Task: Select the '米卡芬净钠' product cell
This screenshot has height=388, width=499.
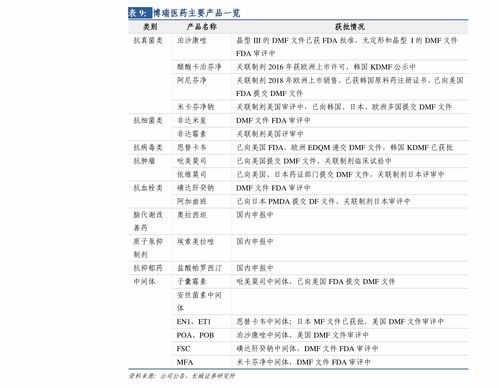Action: tap(195, 107)
